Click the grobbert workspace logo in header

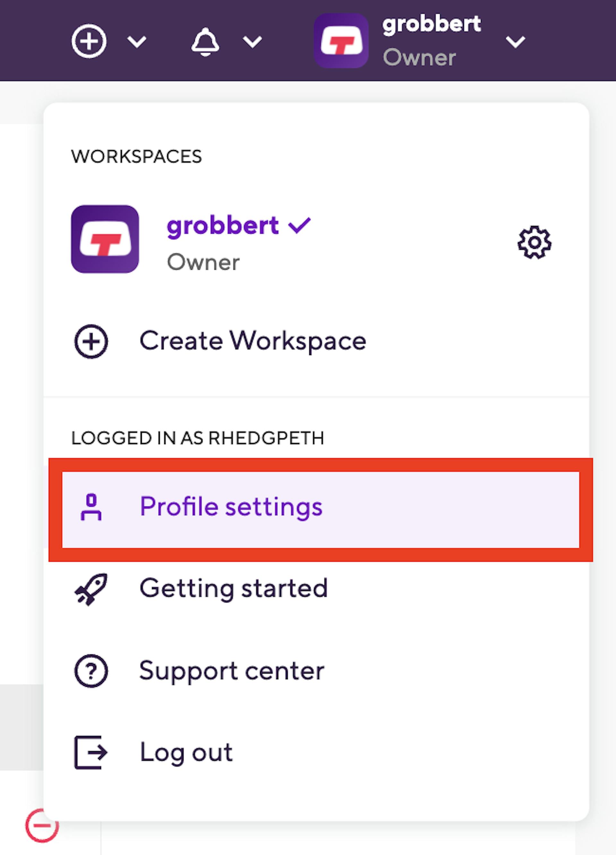(x=341, y=41)
